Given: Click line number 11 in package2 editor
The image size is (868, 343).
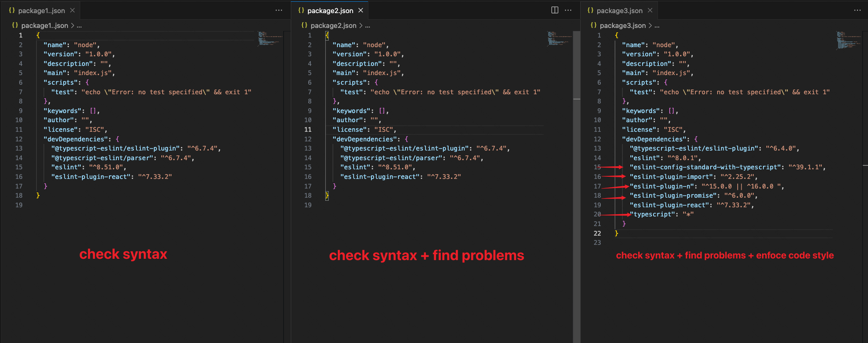Looking at the screenshot, I should [308, 130].
